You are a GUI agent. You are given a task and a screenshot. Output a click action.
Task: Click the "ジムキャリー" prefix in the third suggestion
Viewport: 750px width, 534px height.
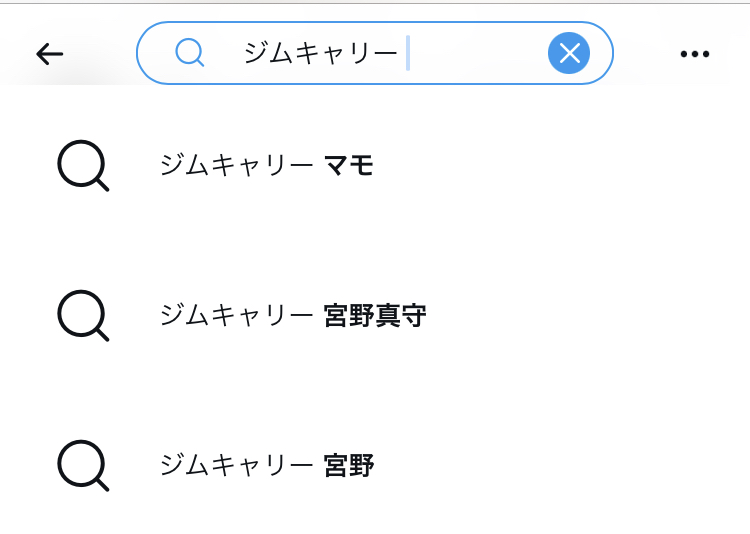pyautogui.click(x=236, y=466)
